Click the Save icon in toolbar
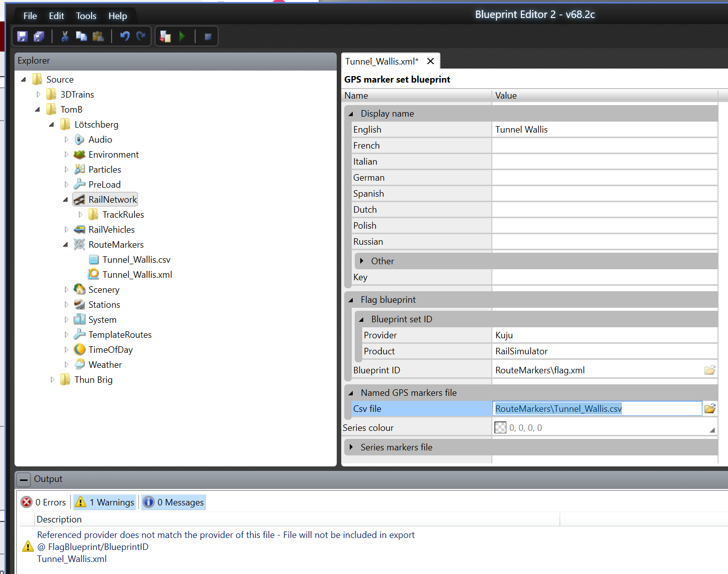728x574 pixels. (22, 37)
